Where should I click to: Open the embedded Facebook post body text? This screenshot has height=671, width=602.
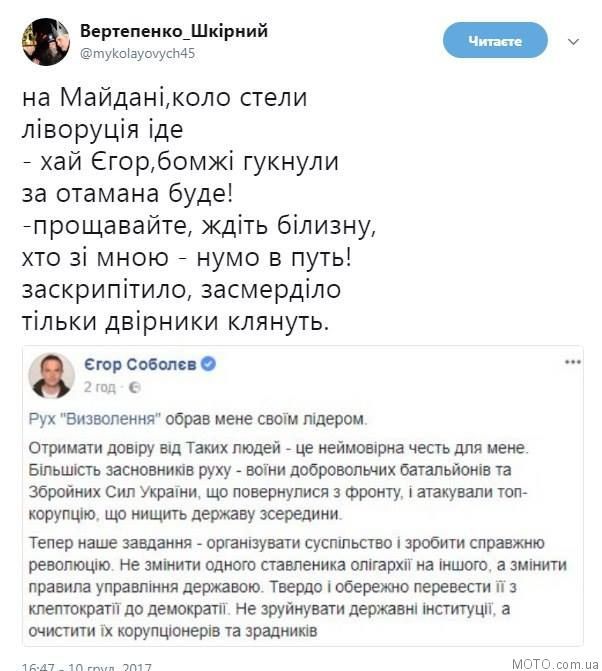[298, 525]
